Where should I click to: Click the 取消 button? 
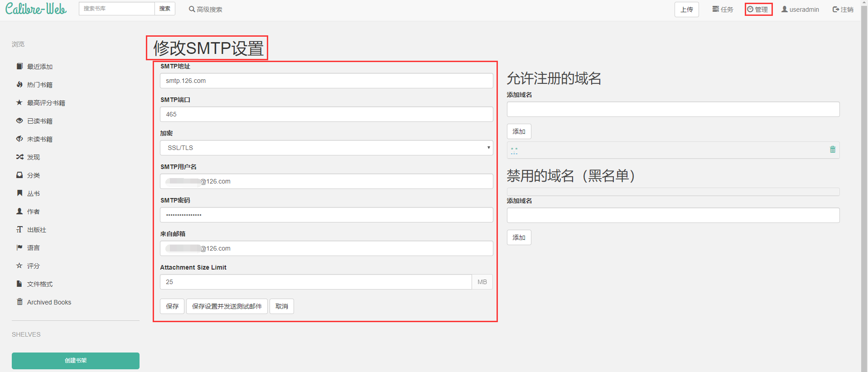[x=282, y=306]
